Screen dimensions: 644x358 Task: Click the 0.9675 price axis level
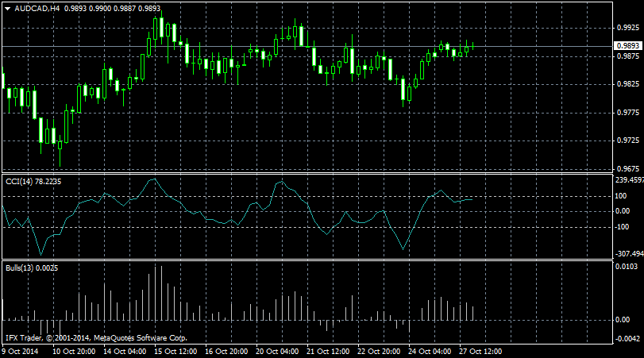pos(627,168)
